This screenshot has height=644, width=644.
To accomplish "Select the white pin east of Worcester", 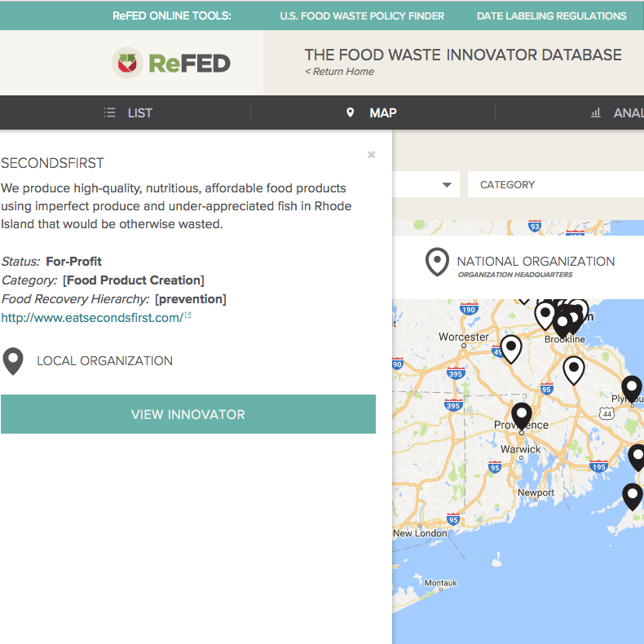I will tap(511, 349).
